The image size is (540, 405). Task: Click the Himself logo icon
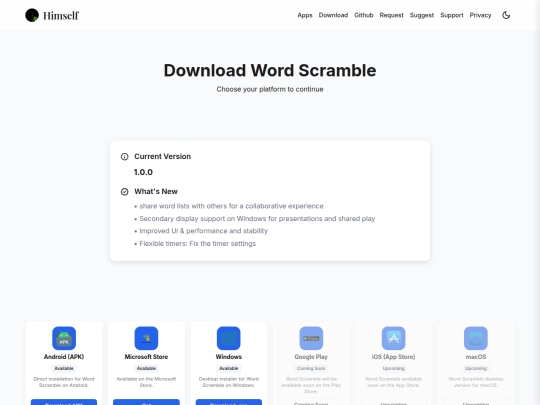point(32,15)
